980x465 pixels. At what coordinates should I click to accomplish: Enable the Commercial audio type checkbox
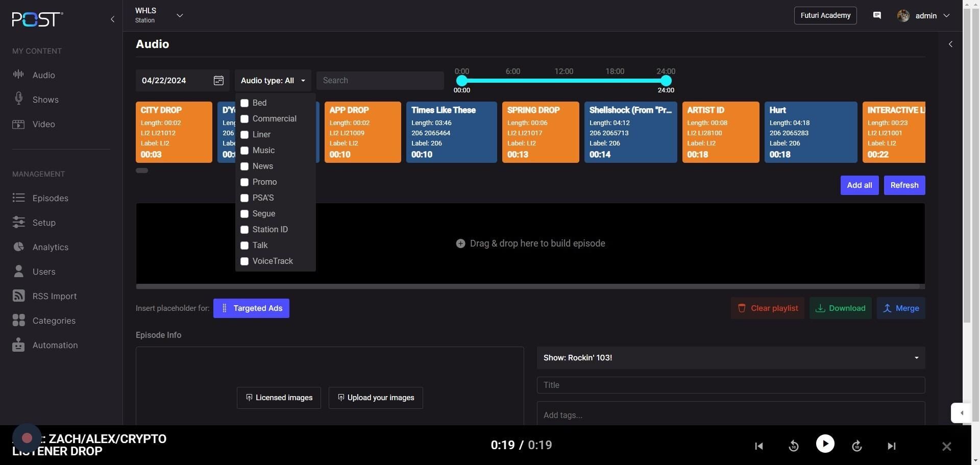[244, 119]
